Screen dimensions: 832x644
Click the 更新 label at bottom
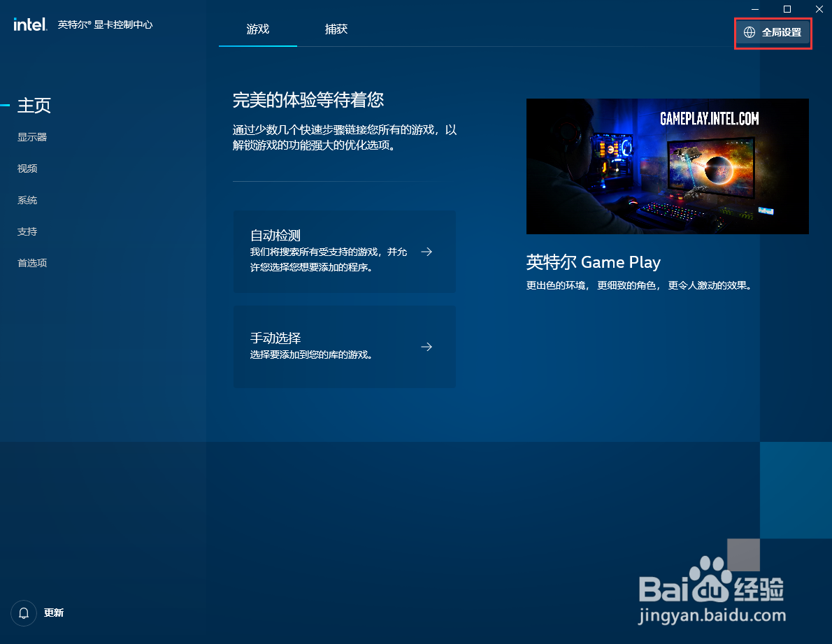click(54, 613)
